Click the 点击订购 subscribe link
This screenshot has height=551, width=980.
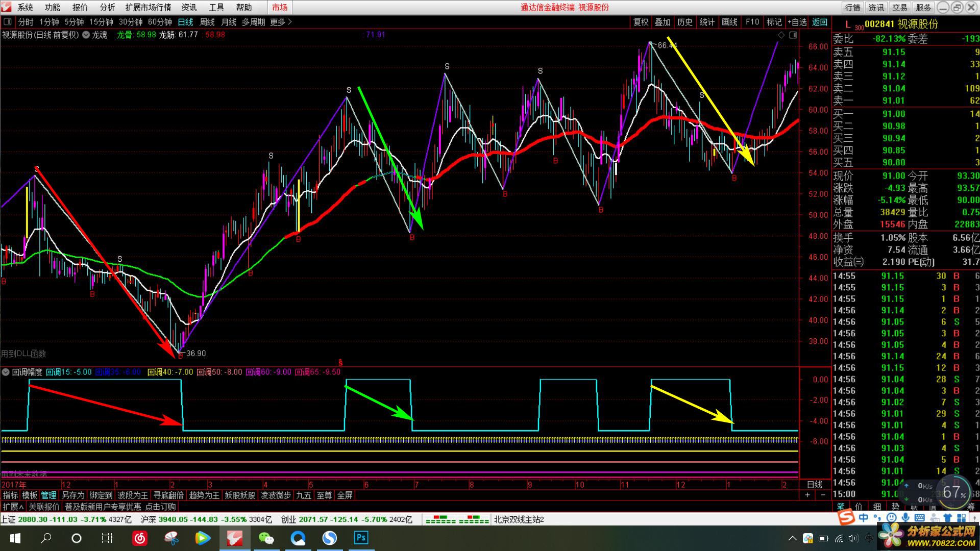coord(160,507)
